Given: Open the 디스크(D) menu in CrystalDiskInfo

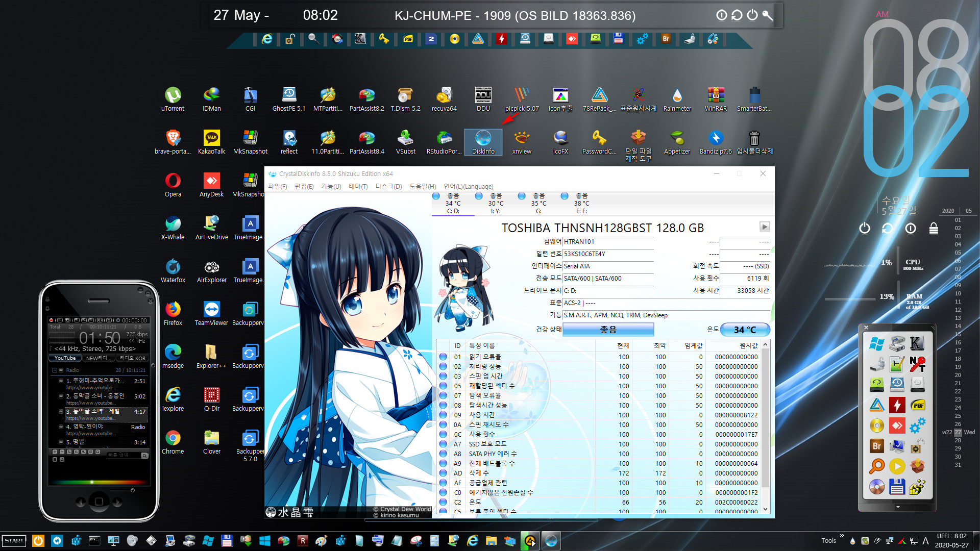Looking at the screenshot, I should click(x=388, y=186).
